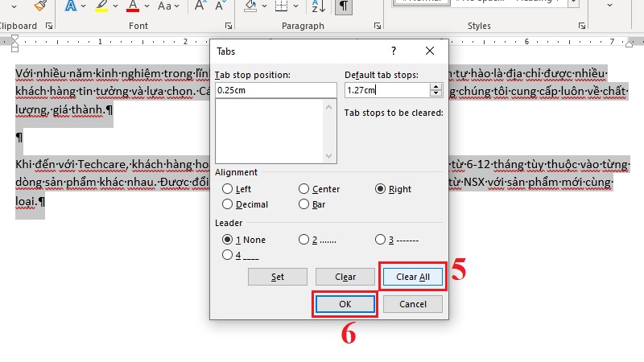Open the Clipboard paste options dropdown arrow
Image resolution: width=644 pixels, height=362 pixels.
click(14, 6)
